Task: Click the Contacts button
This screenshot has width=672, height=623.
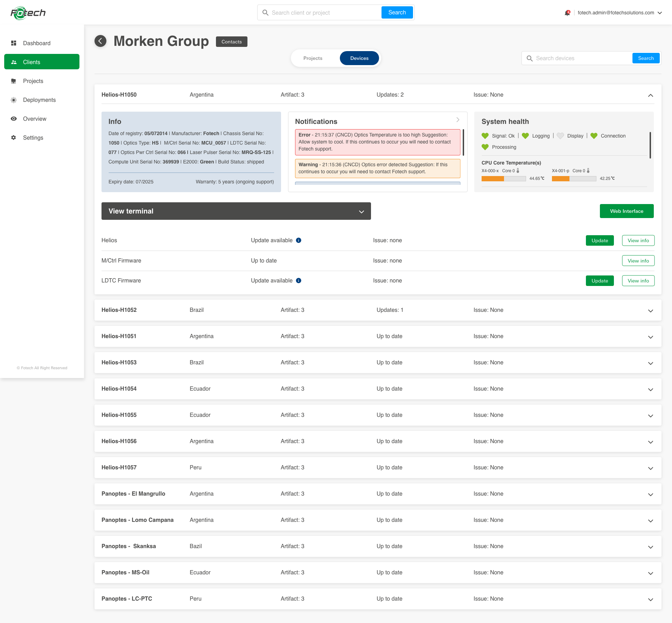Action: tap(231, 42)
